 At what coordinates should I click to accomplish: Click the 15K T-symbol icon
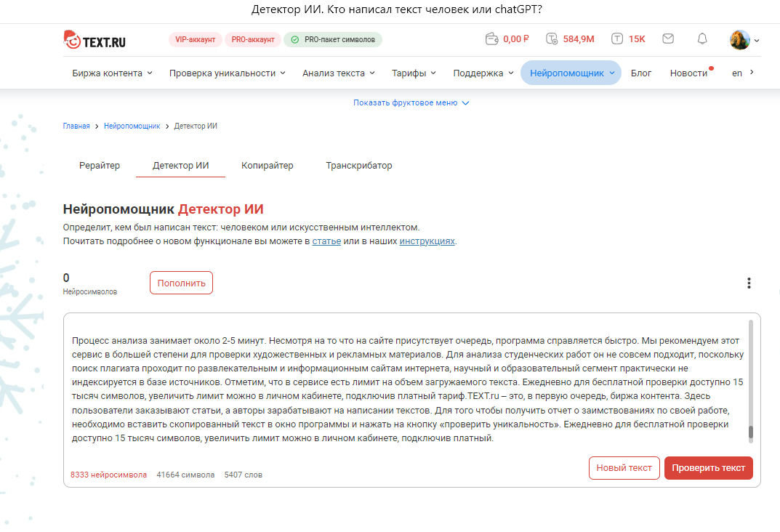click(x=617, y=39)
